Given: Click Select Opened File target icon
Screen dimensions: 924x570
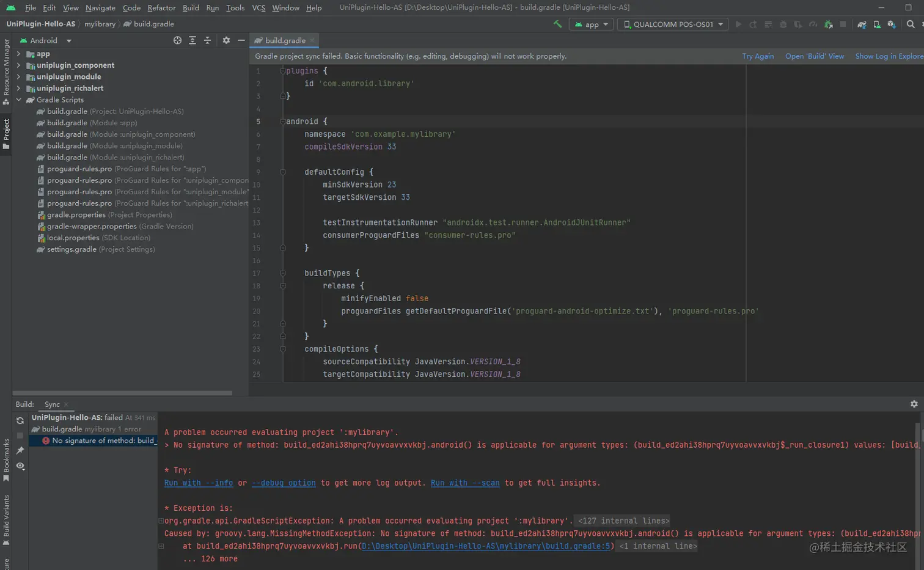Looking at the screenshot, I should click(x=177, y=40).
